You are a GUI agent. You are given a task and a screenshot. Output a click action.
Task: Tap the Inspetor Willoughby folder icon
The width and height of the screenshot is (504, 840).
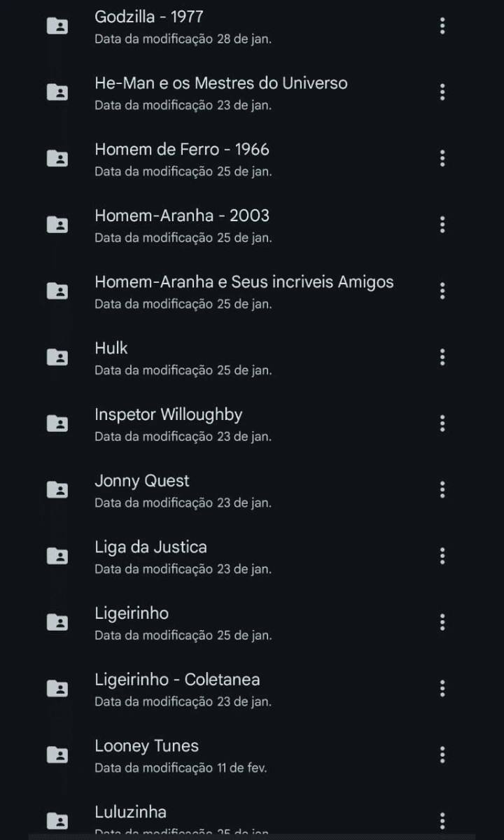(57, 423)
